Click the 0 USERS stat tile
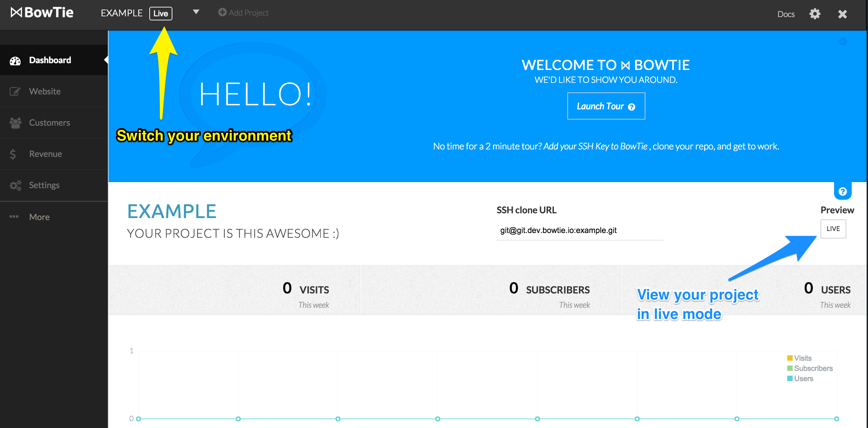 pyautogui.click(x=744, y=290)
